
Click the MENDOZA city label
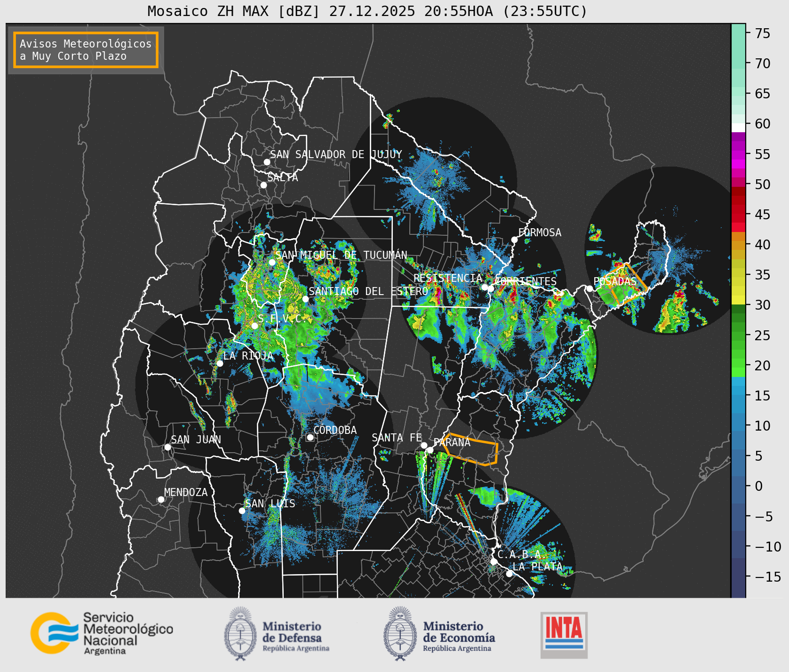(186, 492)
